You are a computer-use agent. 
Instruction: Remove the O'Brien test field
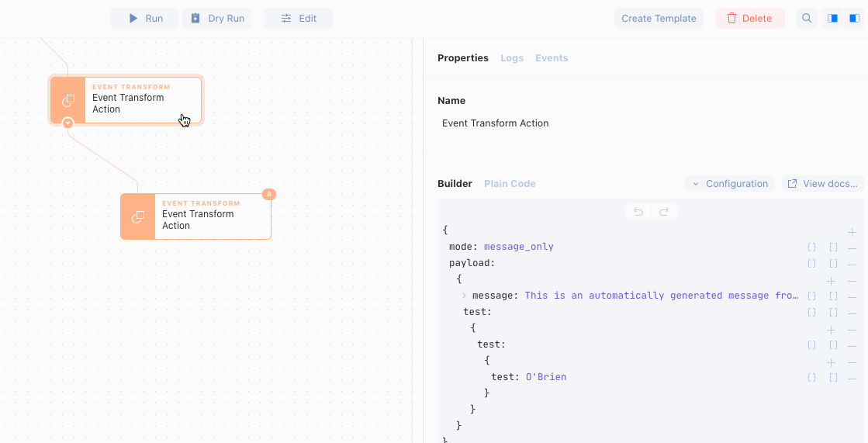pos(852,378)
